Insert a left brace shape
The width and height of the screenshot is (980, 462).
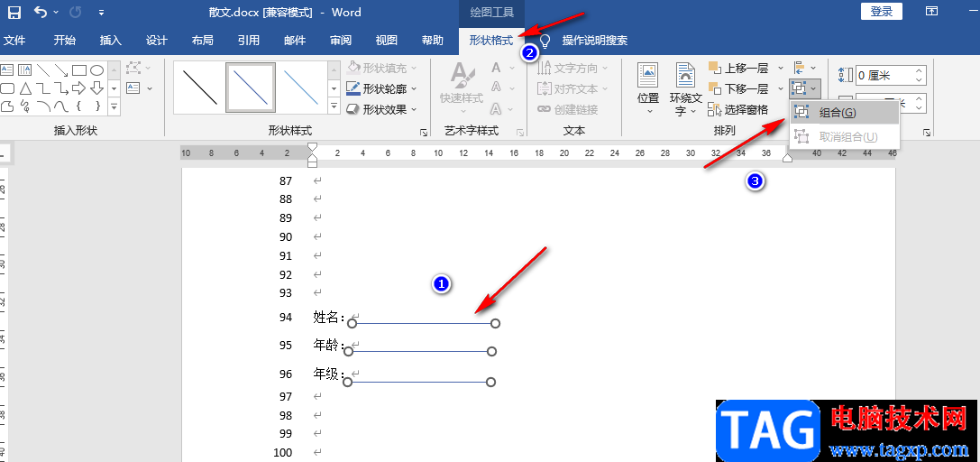(78, 105)
